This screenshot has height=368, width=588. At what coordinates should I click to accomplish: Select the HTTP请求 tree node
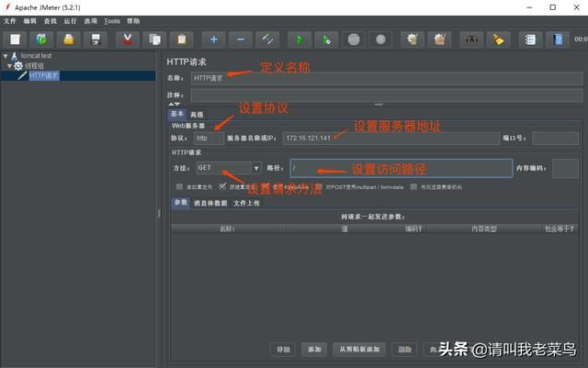[x=44, y=76]
